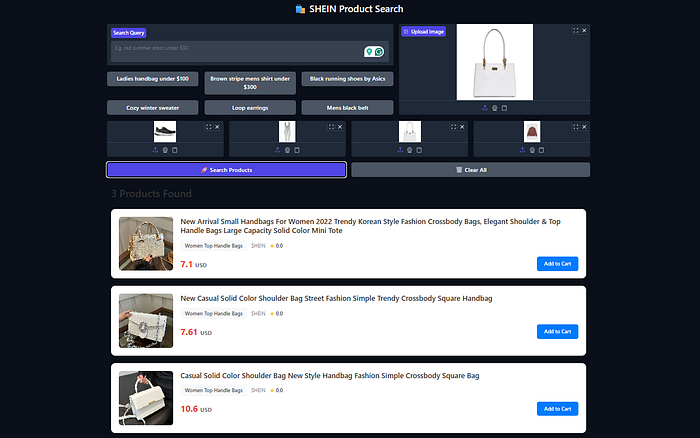Click the 'Women Top Handle Bags' tag on the 7.61 USD item
Image resolution: width=700 pixels, height=438 pixels.
pyautogui.click(x=213, y=313)
